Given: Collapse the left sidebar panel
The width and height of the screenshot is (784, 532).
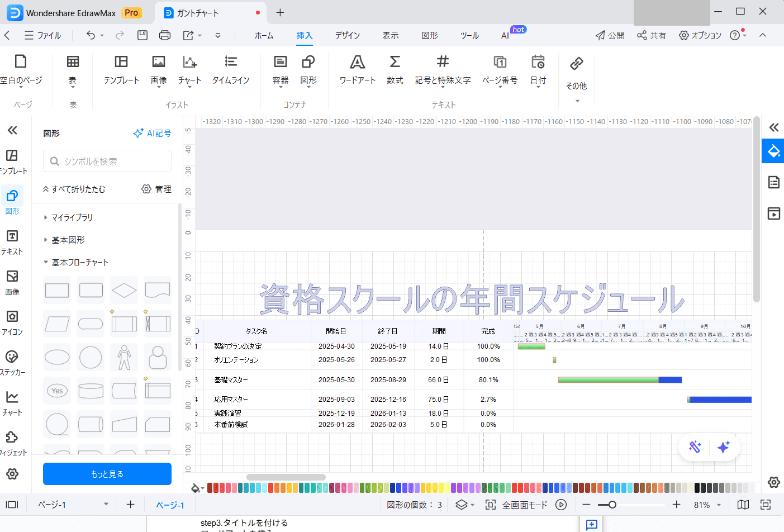Looking at the screenshot, I should tap(12, 131).
